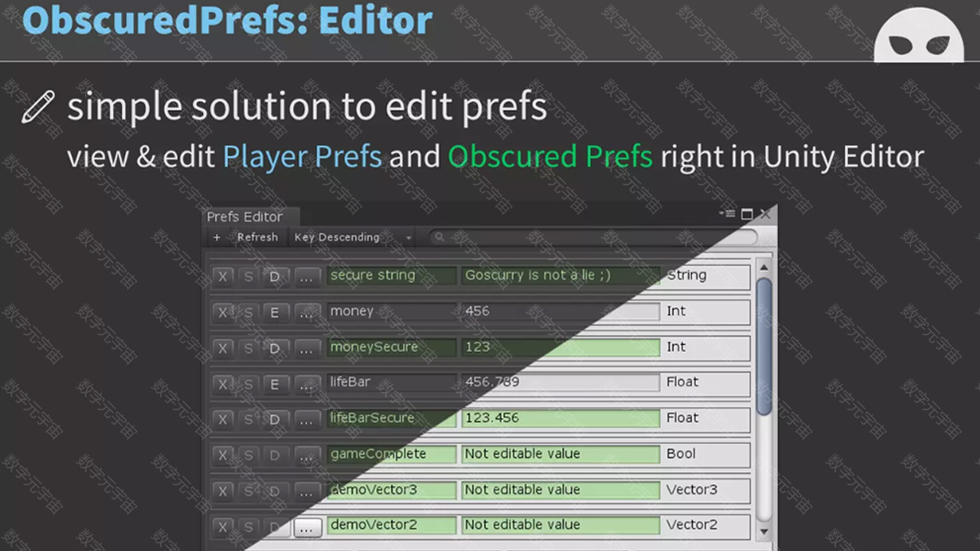The width and height of the screenshot is (980, 551).
Task: Click the D decrypt button for moneySecure
Action: [x=274, y=348]
